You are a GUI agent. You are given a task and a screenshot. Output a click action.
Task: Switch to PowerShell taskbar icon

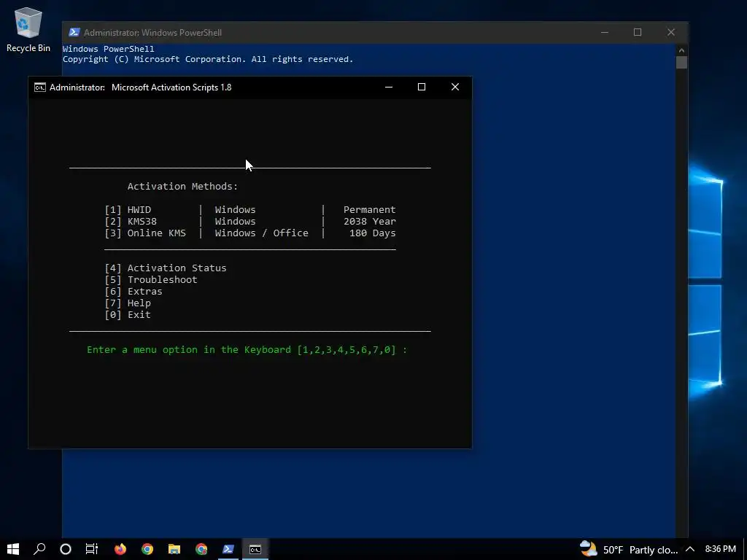(x=228, y=549)
